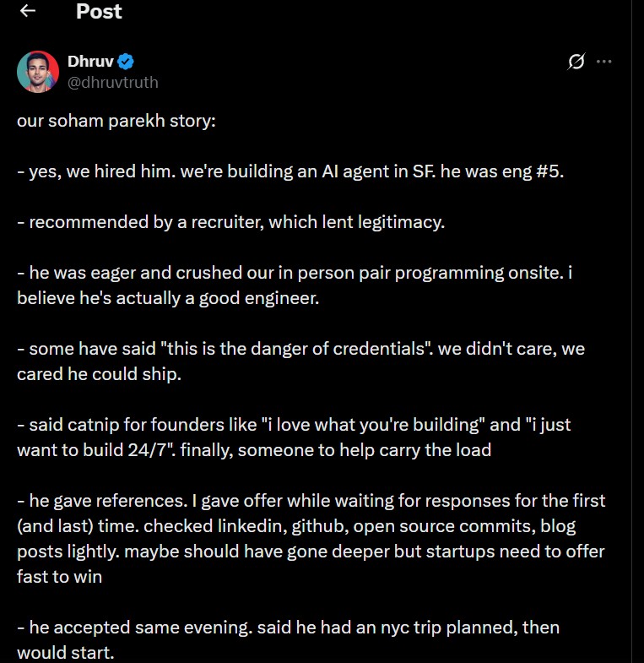Click the back arrow icon
Viewport: 644px width, 663px height.
click(28, 11)
